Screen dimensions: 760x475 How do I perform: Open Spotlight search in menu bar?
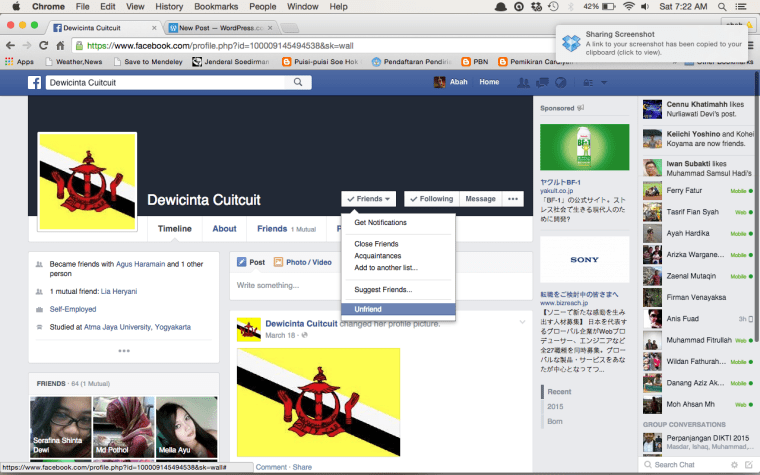click(x=722, y=6)
